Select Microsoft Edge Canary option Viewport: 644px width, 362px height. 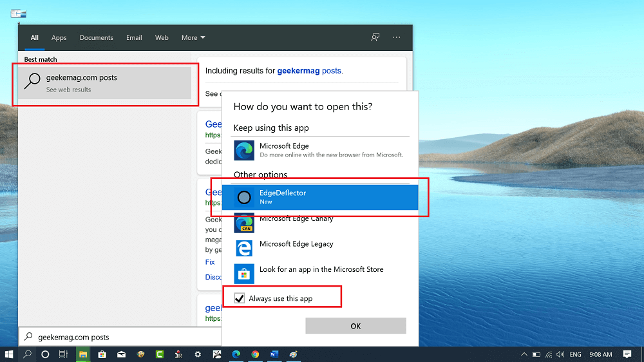[320, 223]
